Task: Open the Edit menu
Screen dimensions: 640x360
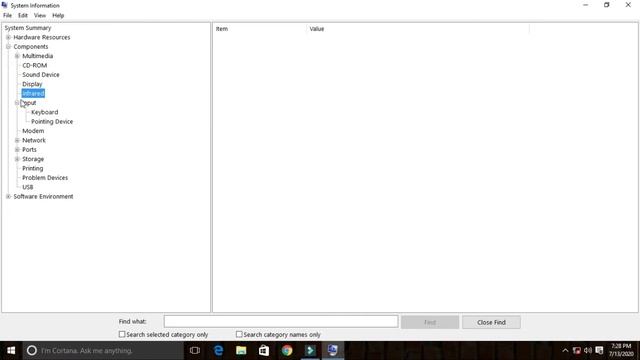Action: tap(23, 15)
